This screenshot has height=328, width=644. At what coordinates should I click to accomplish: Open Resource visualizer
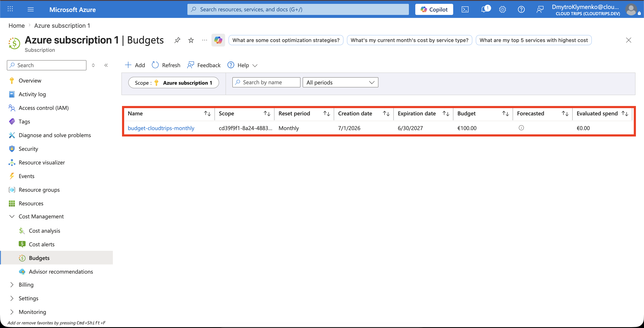tap(42, 163)
